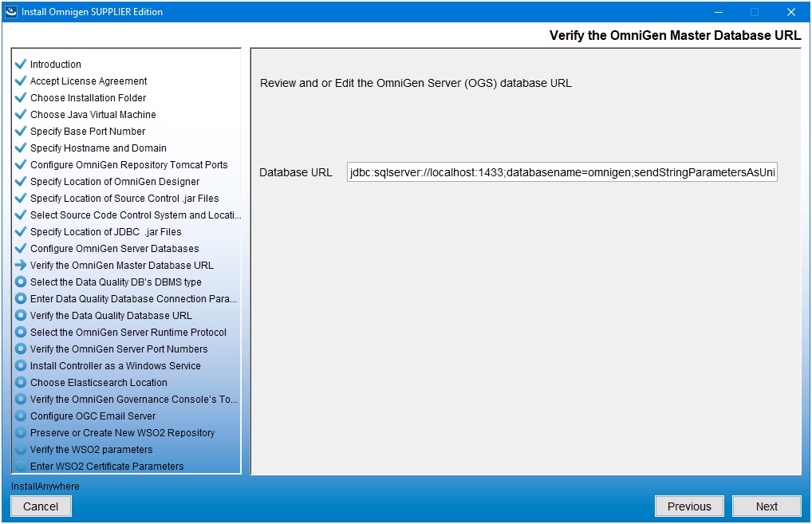Select "Select the Data Quality DB's DBMS type" text

116,282
